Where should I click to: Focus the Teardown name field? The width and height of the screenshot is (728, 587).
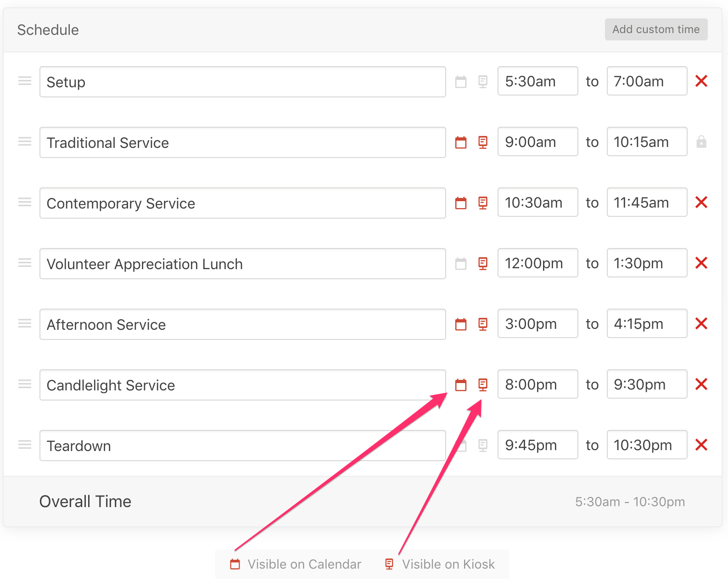click(x=243, y=446)
